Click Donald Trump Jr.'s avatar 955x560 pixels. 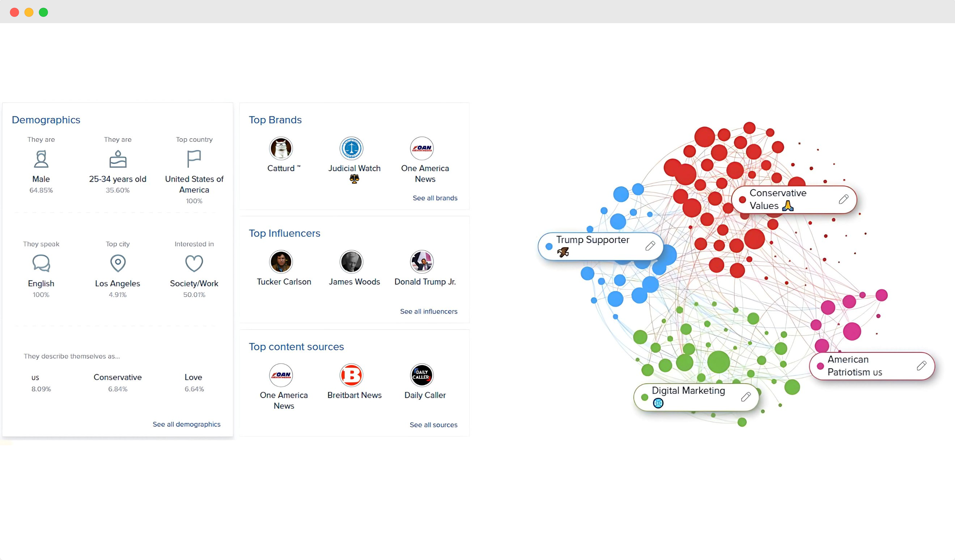421,262
